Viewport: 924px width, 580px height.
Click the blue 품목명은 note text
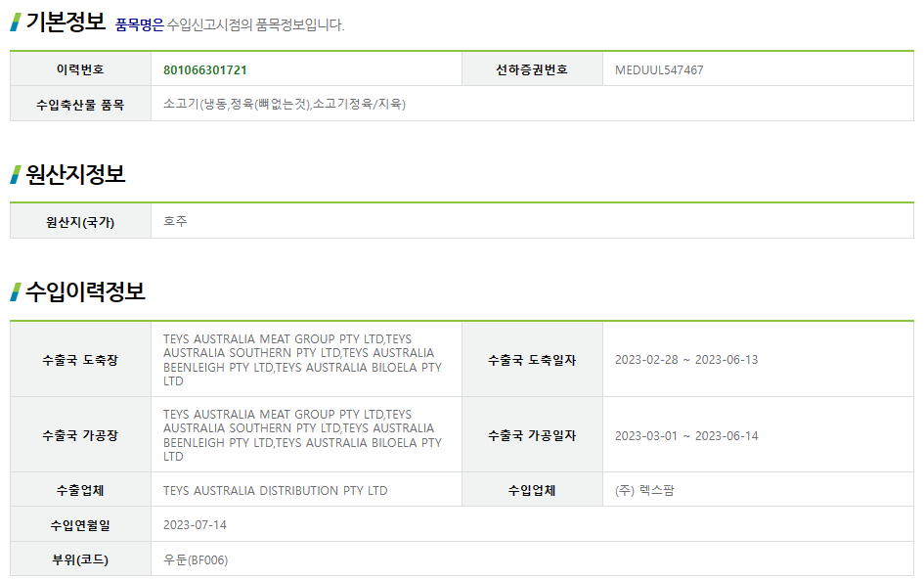click(x=139, y=24)
